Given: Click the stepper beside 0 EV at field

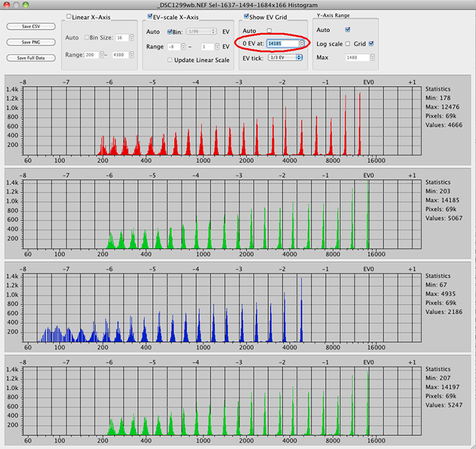Looking at the screenshot, I should (x=302, y=44).
